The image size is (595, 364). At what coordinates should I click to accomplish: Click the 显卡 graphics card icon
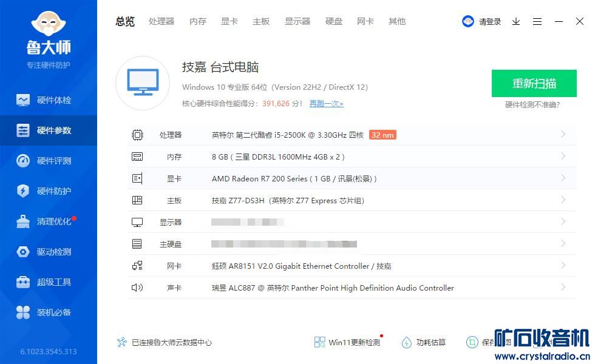pos(137,178)
